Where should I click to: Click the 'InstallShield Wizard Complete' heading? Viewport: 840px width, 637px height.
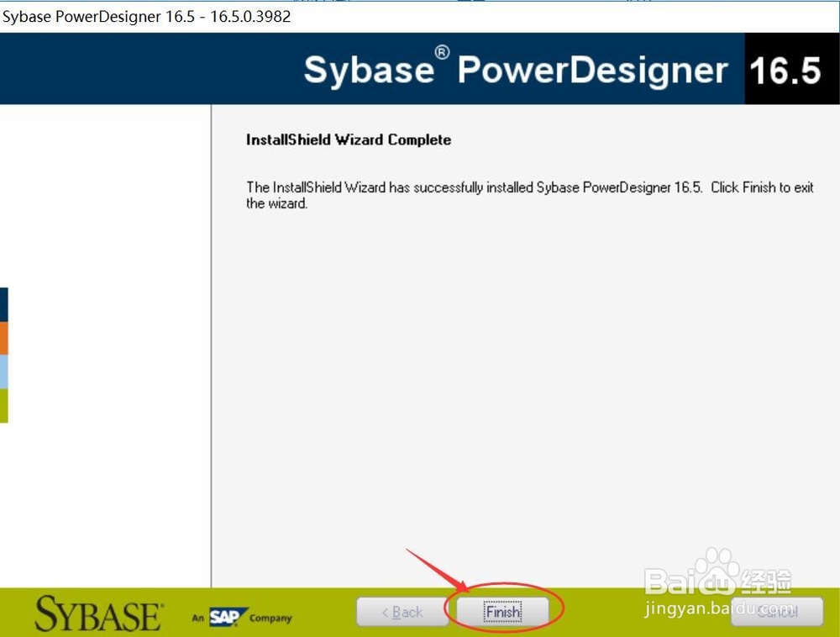pyautogui.click(x=349, y=140)
